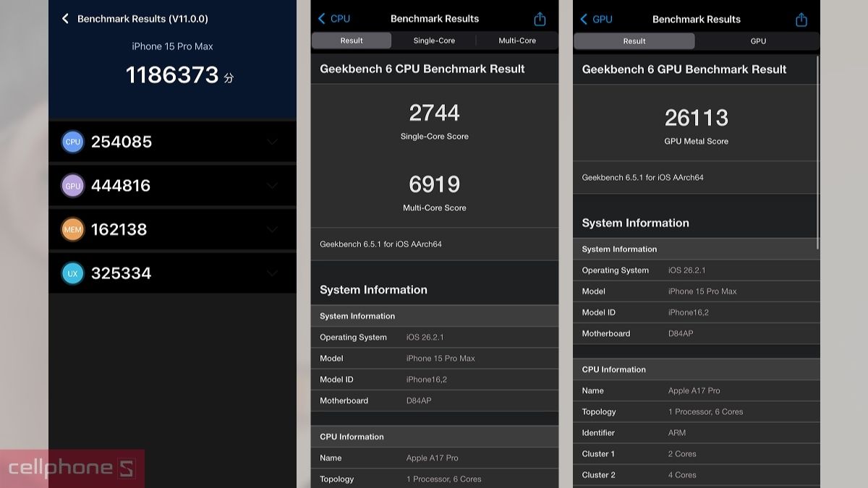
Task: Switch to the Single-Core tab
Action: click(x=434, y=40)
